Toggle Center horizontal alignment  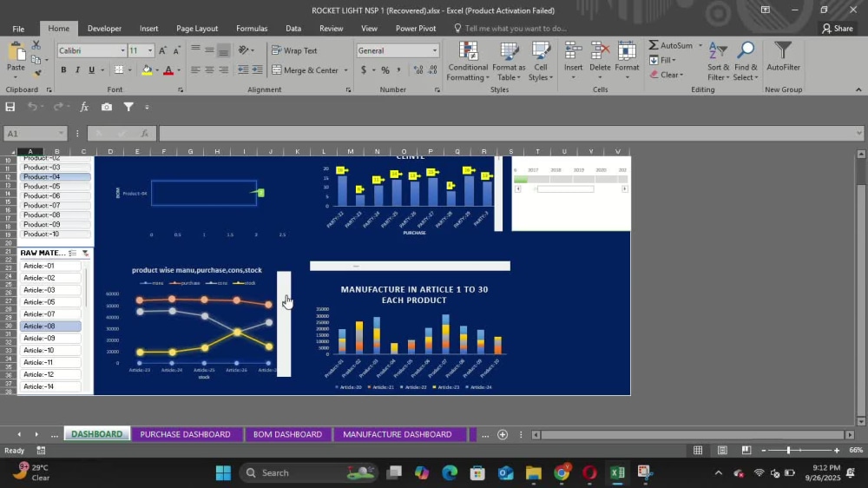point(209,69)
